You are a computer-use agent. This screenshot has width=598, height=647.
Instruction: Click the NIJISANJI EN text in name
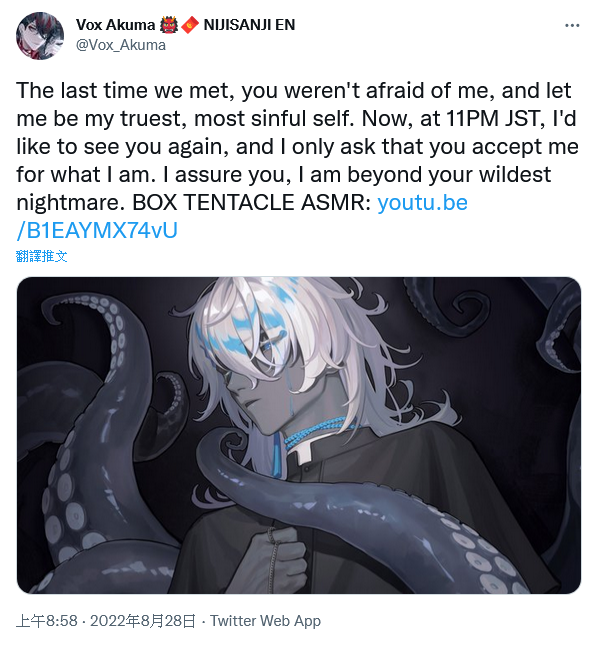tap(249, 25)
